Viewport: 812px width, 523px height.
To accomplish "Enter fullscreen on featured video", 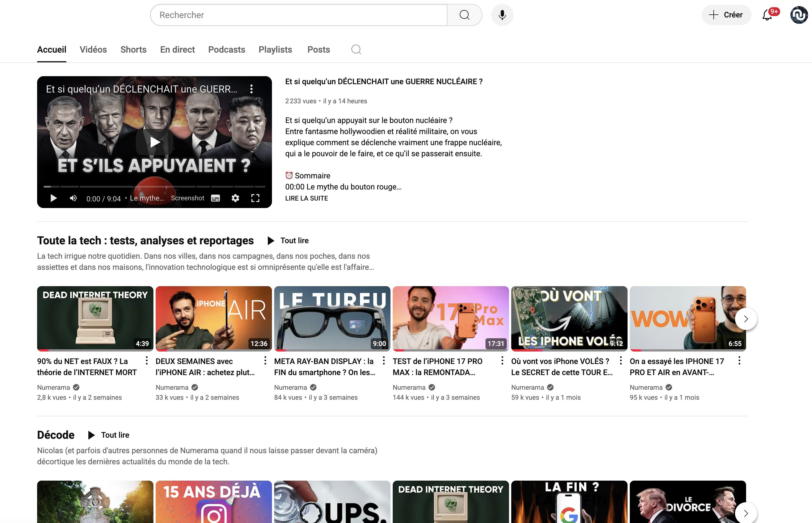I will 255,198.
